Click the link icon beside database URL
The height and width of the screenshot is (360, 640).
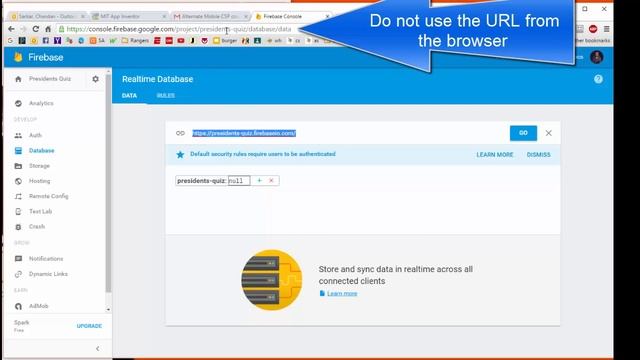(x=180, y=133)
